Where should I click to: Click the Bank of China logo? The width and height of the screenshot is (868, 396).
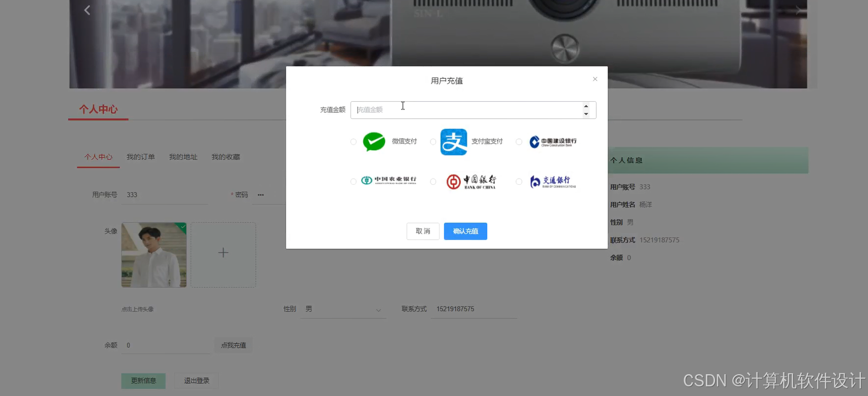pos(471,181)
